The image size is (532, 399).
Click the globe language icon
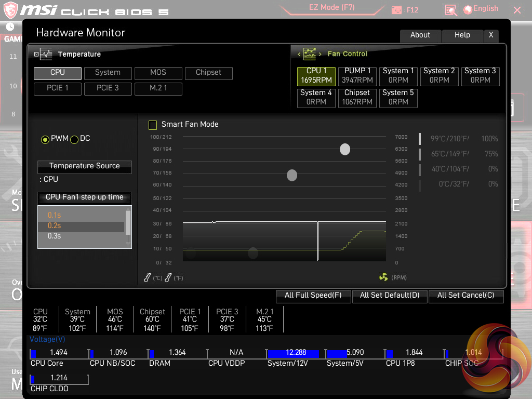click(468, 9)
